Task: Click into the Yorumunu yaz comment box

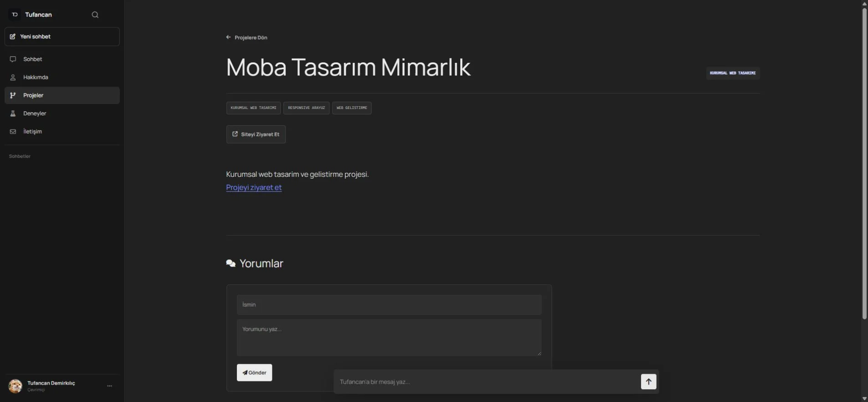Action: pyautogui.click(x=389, y=338)
